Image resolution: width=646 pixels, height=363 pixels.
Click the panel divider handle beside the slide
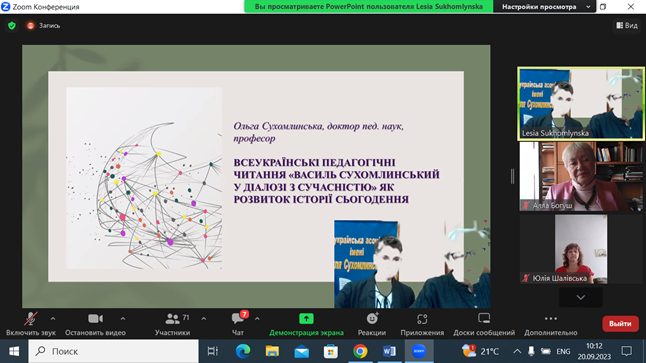pyautogui.click(x=512, y=176)
